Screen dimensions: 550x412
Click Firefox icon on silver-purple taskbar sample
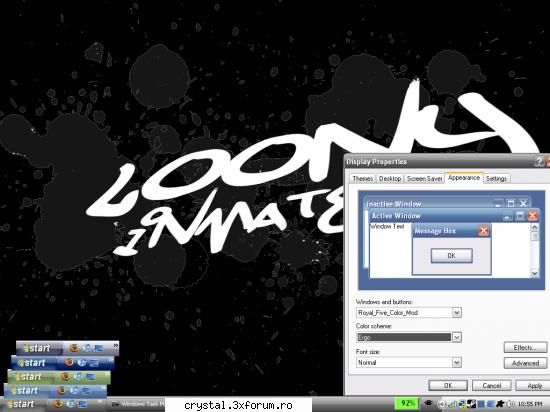(x=74, y=348)
